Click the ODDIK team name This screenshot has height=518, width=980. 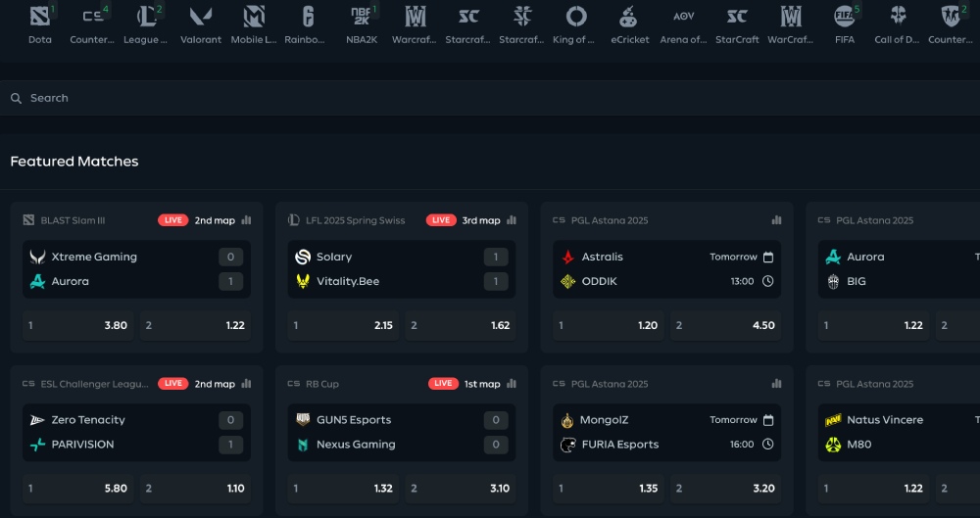[x=599, y=281]
